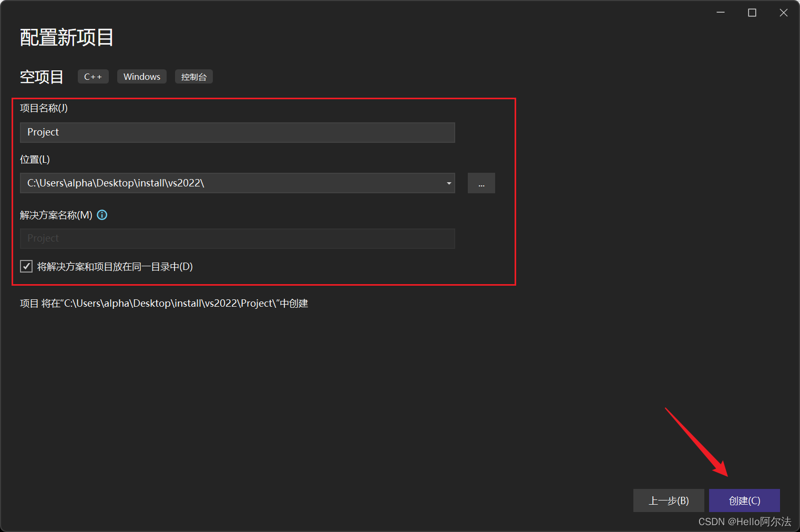Click the 创建(C) create button
800x532 pixels.
744,500
